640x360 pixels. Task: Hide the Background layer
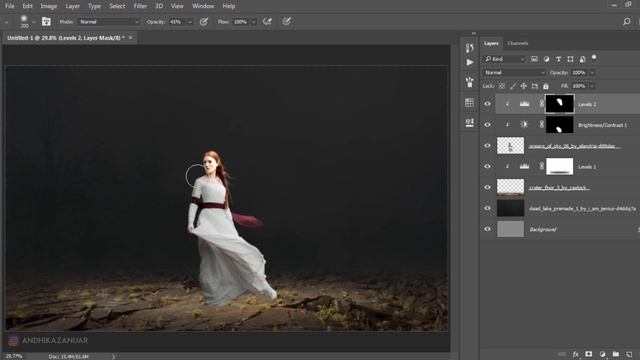click(487, 229)
